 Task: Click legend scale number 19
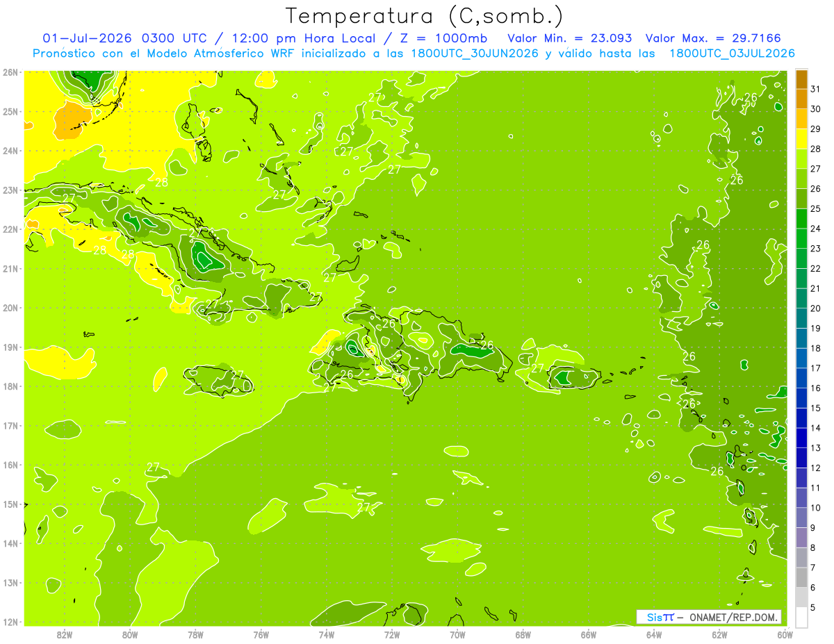[x=816, y=328]
